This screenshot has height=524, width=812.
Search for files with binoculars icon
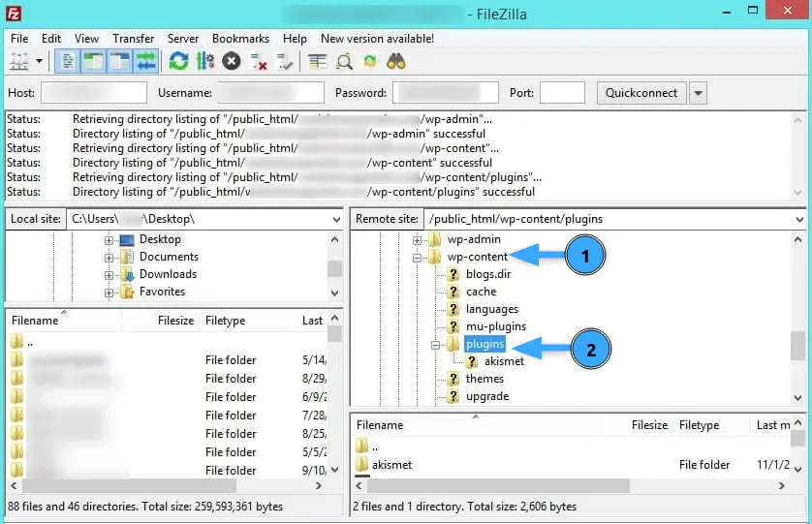coord(396,62)
